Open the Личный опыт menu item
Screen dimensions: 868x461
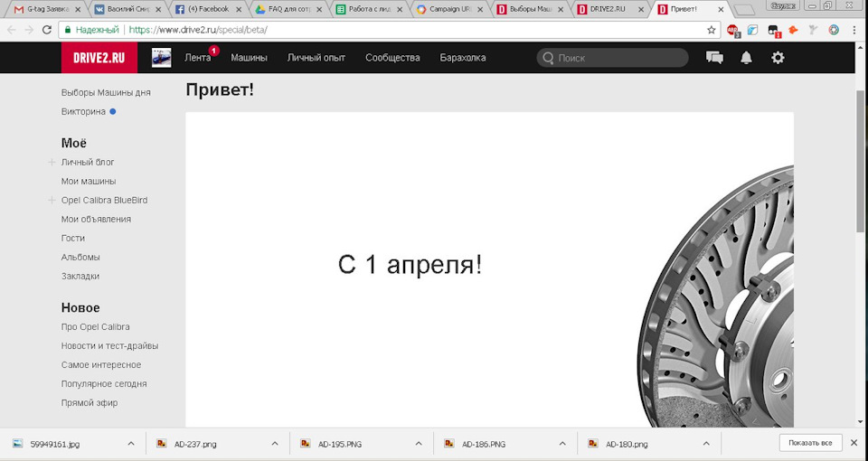(316, 58)
